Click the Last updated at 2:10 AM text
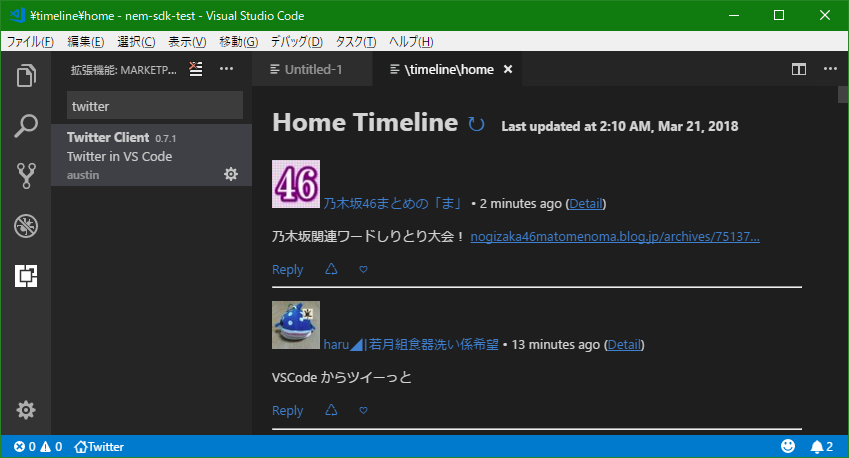This screenshot has height=458, width=849. [x=619, y=126]
